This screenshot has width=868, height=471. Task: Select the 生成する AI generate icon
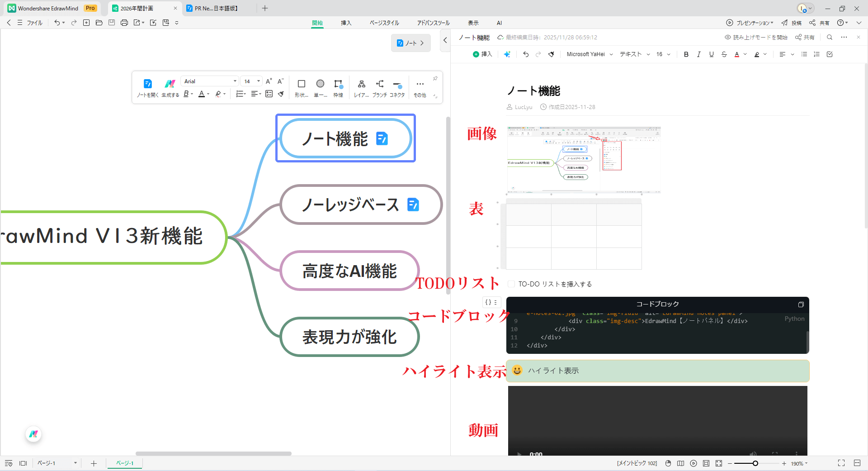click(x=170, y=87)
